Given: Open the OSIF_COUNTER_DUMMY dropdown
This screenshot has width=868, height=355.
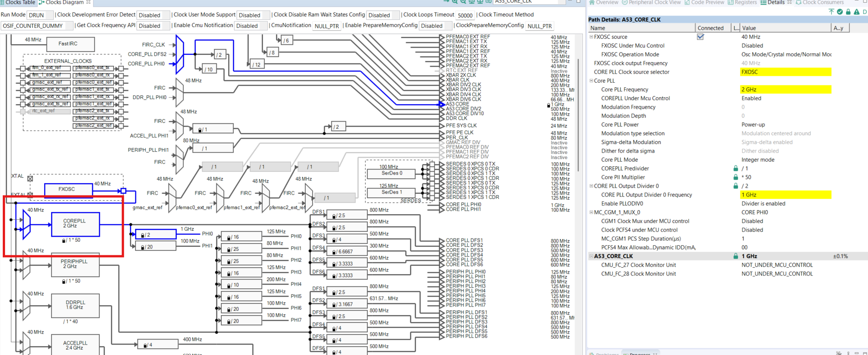Looking at the screenshot, I should pyautogui.click(x=37, y=26).
